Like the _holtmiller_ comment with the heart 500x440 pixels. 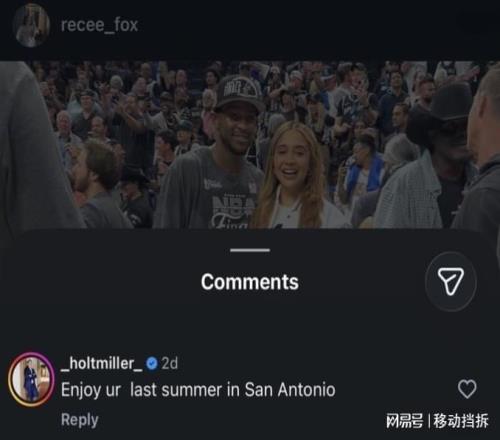[x=467, y=389]
